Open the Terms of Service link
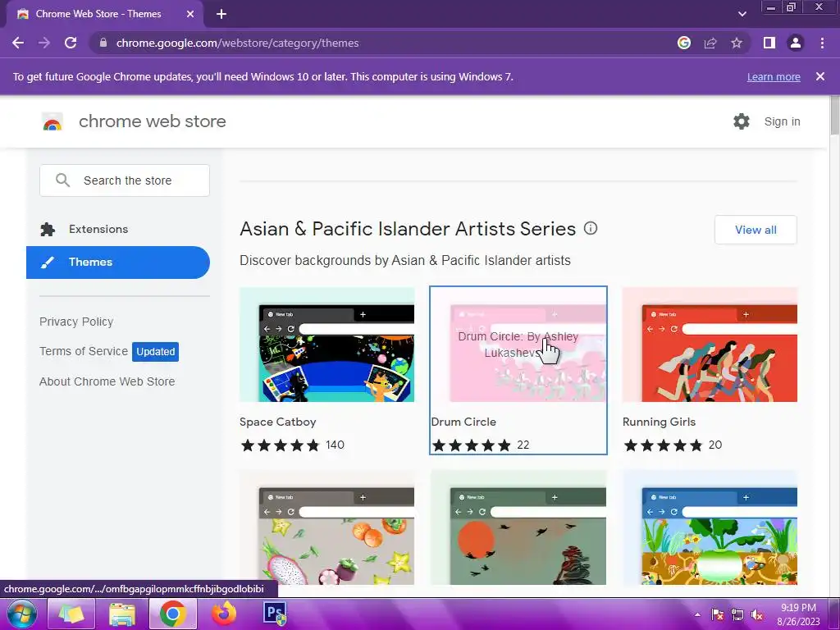The width and height of the screenshot is (840, 630). [x=84, y=351]
